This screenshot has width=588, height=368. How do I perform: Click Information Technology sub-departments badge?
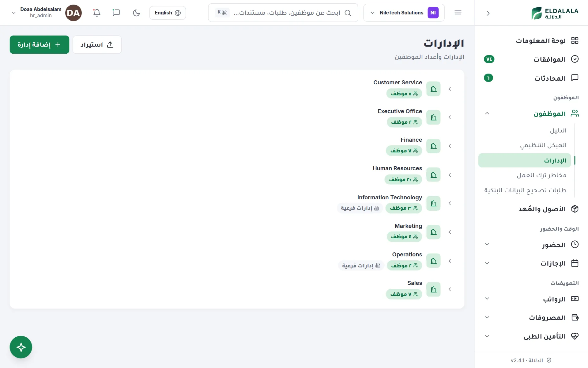[360, 208]
